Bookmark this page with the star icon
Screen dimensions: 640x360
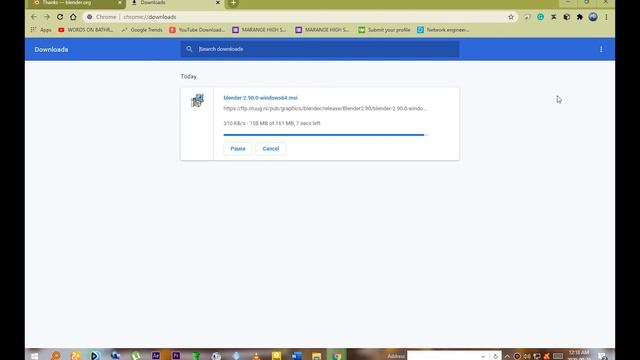point(511,17)
